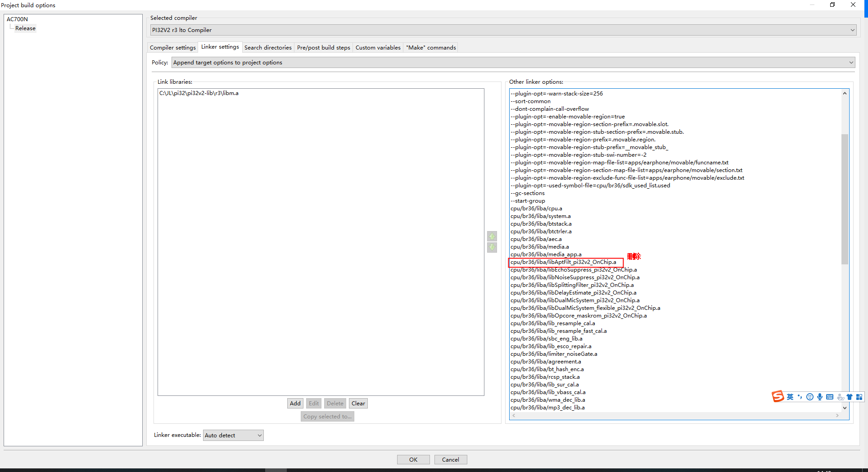Click the --start-group option line
Image resolution: width=868 pixels, height=472 pixels.
528,201
